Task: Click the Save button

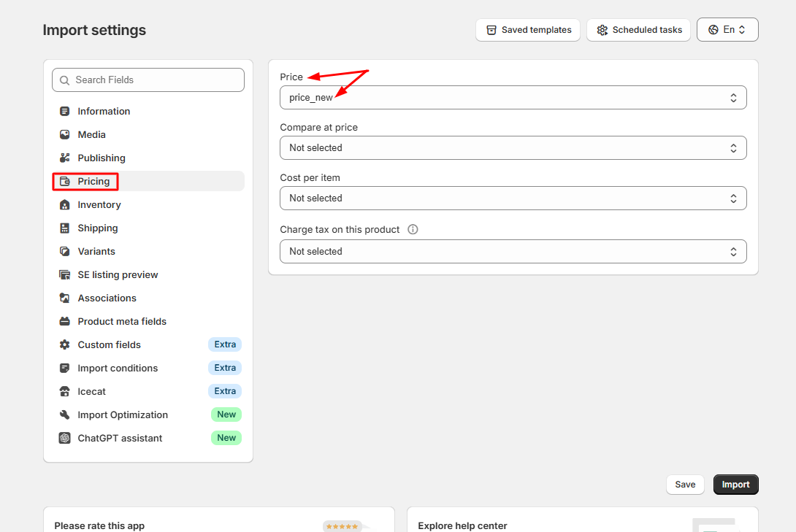Action: 685,485
